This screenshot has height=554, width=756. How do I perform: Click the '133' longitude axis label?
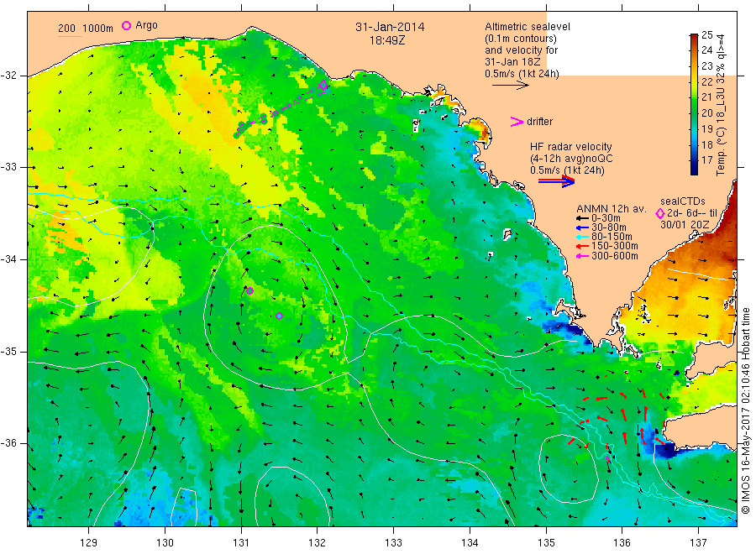click(x=393, y=543)
